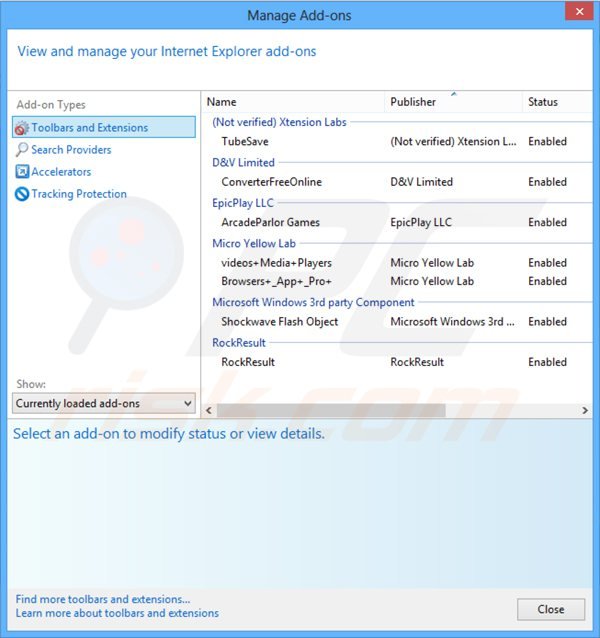Click D&V Limited publisher cell
Viewport: 600px width, 638px height.
421,182
